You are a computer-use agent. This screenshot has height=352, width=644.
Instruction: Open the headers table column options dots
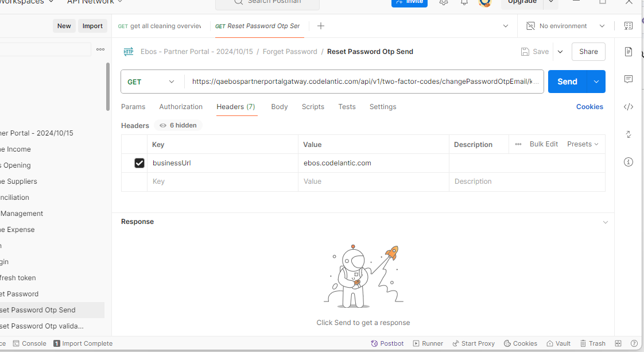pos(518,144)
